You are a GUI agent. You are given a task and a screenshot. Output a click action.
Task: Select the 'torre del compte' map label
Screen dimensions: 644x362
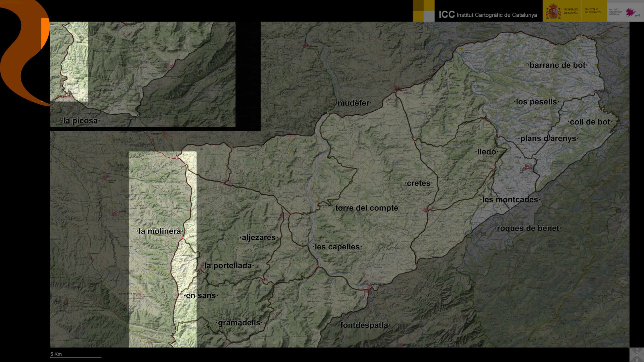367,208
